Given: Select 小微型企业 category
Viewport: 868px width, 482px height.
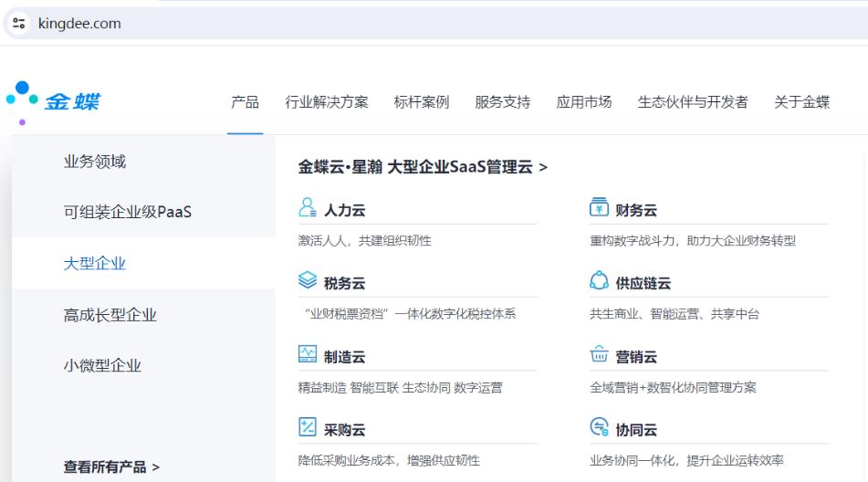Looking at the screenshot, I should [x=102, y=365].
